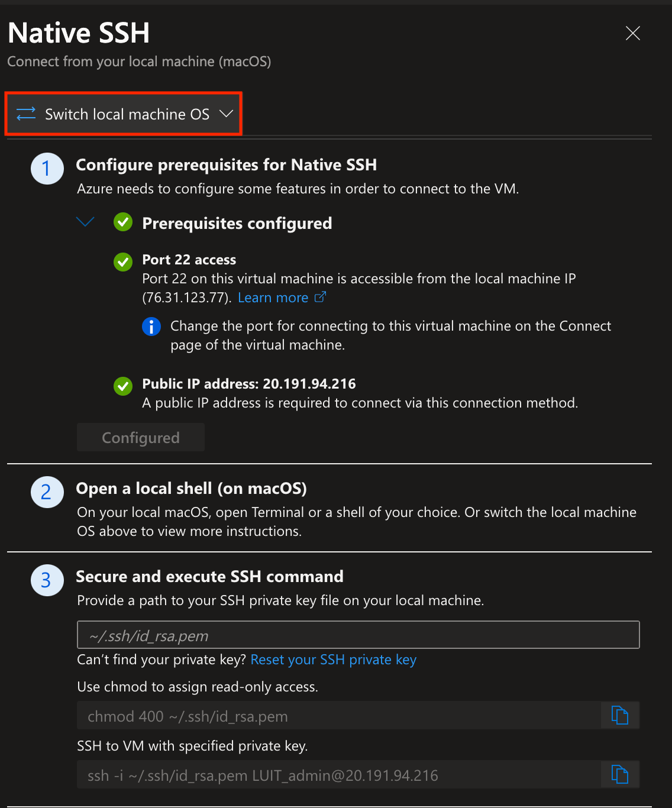This screenshot has height=808, width=672.
Task: Click the chmod 400 command text box
Action: (x=339, y=716)
